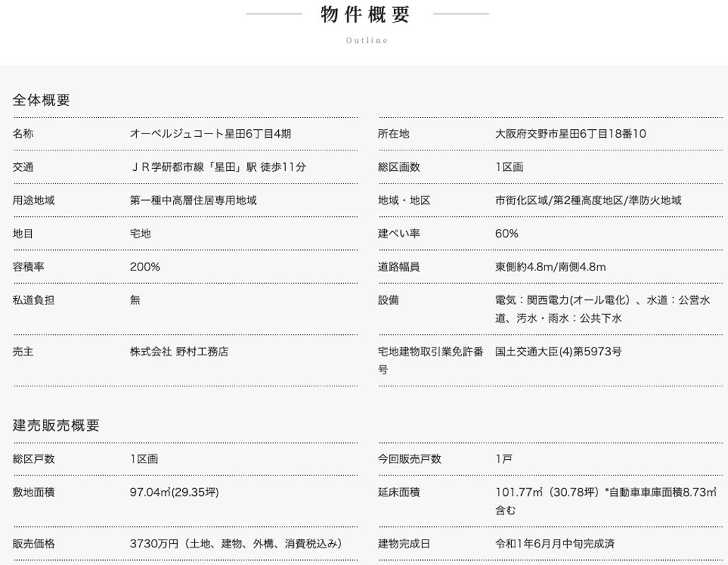This screenshot has width=728, height=565.
Task: Click the 第一種中高層住居専用地域 zoning value
Action: tap(193, 200)
